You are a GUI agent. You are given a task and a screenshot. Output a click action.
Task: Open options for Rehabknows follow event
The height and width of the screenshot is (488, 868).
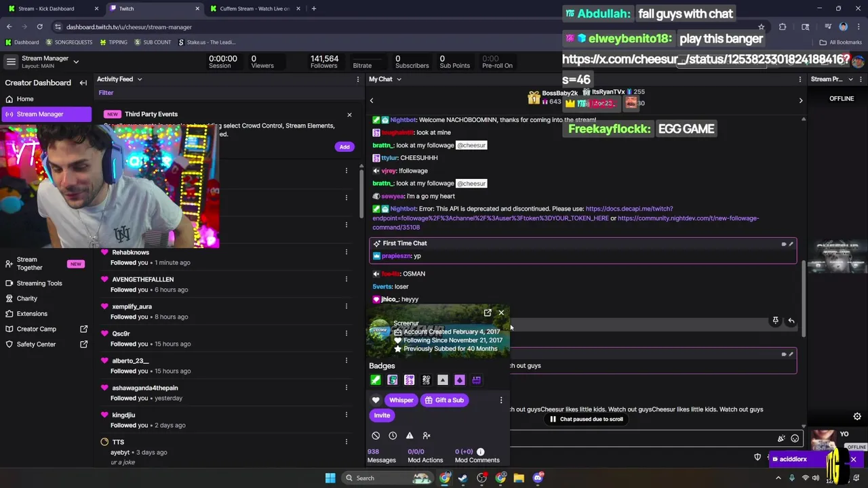click(x=346, y=252)
